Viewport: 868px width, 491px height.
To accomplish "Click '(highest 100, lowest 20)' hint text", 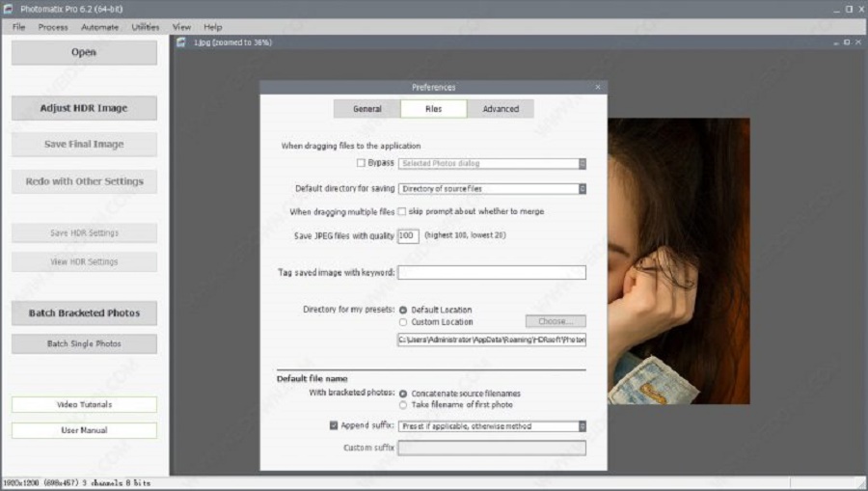I will click(x=465, y=235).
